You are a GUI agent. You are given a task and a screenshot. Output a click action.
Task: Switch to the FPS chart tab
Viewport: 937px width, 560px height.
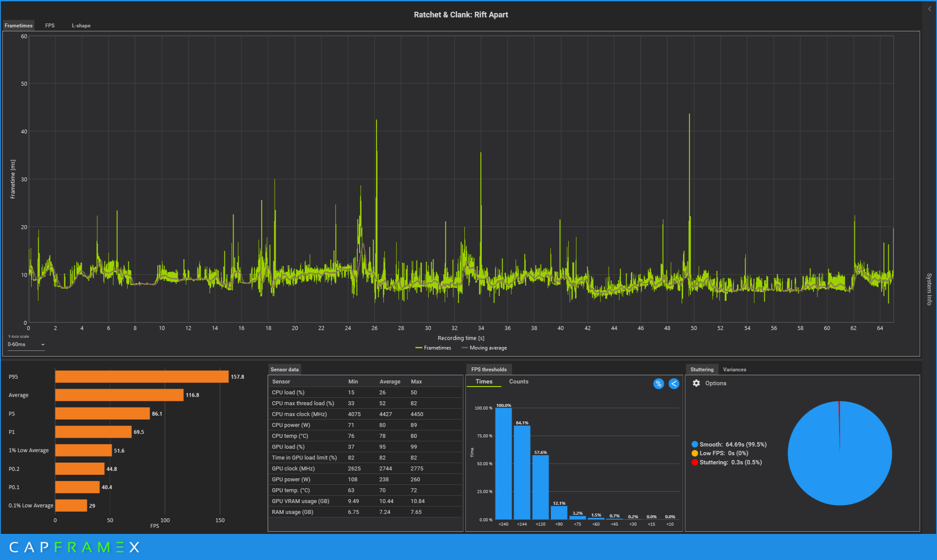click(50, 26)
